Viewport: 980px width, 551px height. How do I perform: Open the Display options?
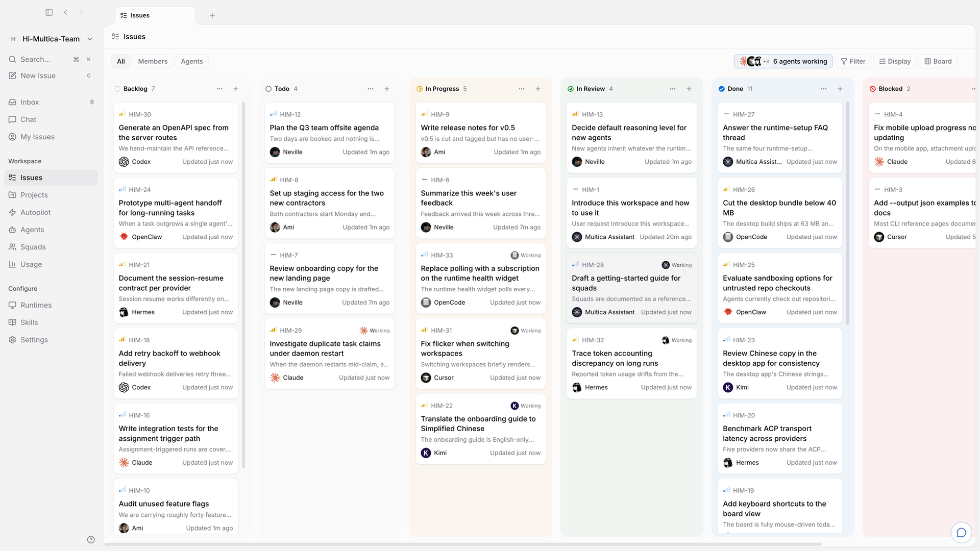pyautogui.click(x=895, y=61)
